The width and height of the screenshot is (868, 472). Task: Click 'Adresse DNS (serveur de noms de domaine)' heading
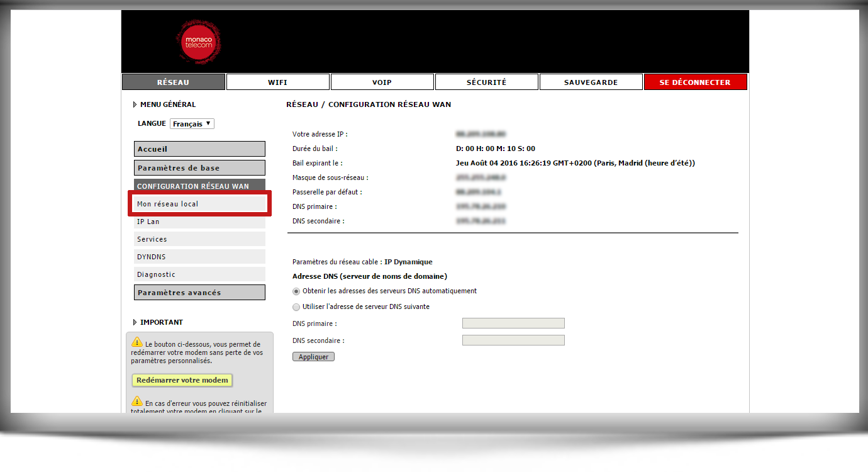370,276
